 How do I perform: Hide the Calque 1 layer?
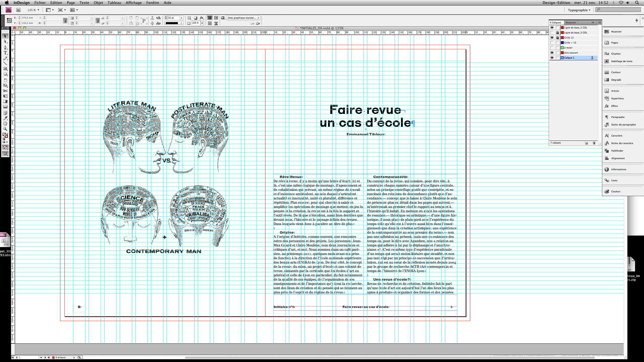[x=552, y=58]
